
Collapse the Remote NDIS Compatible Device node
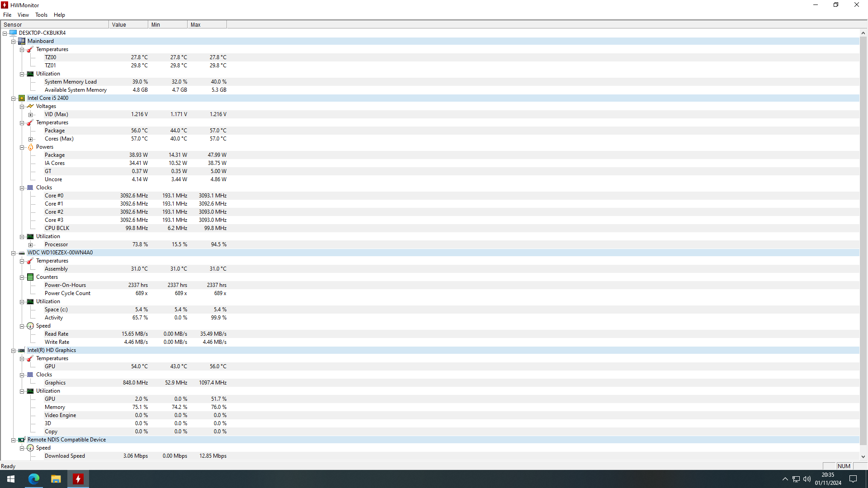14,440
